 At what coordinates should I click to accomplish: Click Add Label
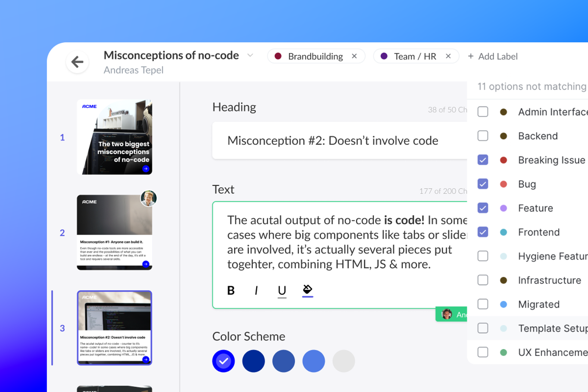point(492,56)
